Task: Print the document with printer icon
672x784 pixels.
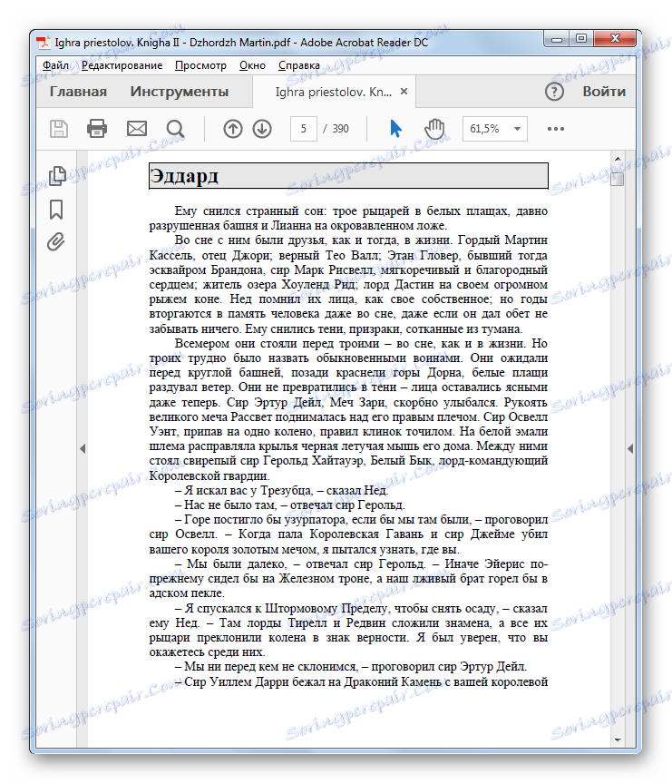Action: coord(97,129)
